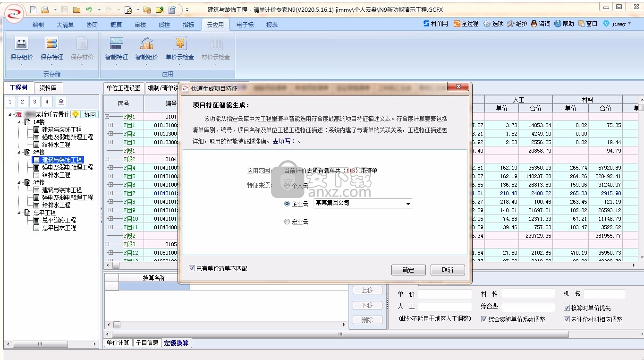Select the 宏业云 radio option
This screenshot has width=644, height=360.
[287, 222]
